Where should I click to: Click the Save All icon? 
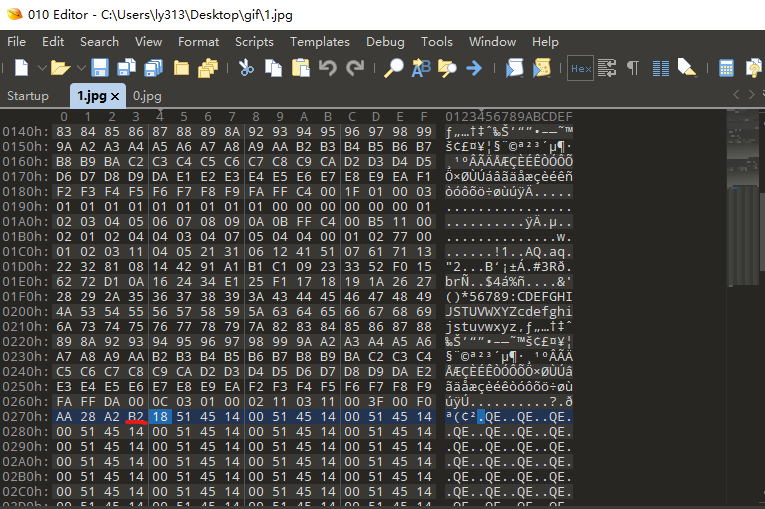[x=154, y=67]
